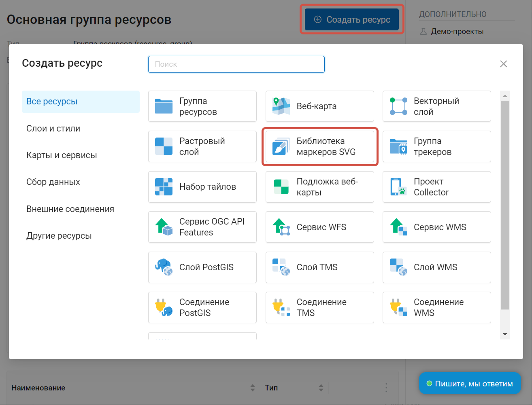This screenshot has height=405, width=532.
Task: Choose the Растровый слой label
Action: [202, 146]
